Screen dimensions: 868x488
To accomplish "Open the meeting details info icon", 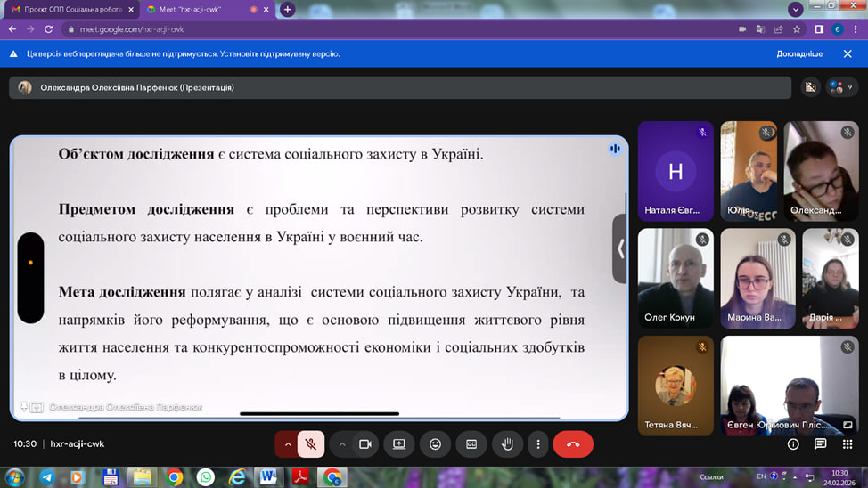I will [x=793, y=443].
